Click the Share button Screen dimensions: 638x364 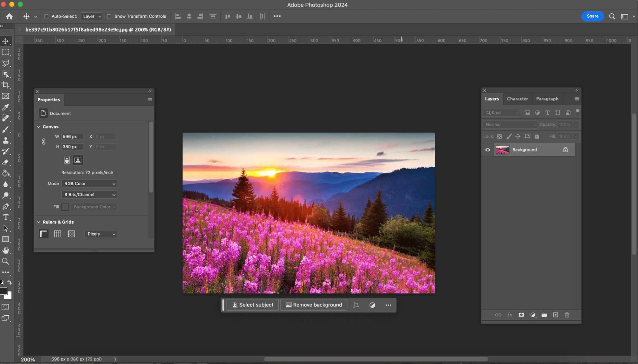pos(592,16)
